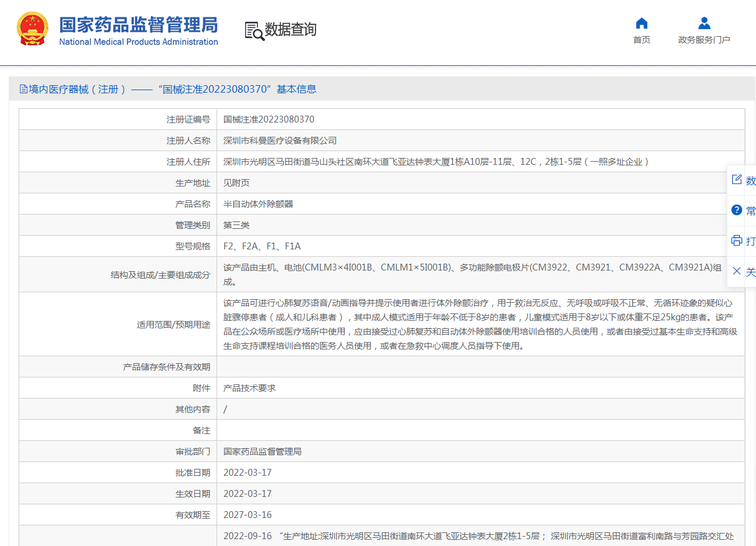Click approval department 国家药品监督管理局 value

(x=263, y=451)
